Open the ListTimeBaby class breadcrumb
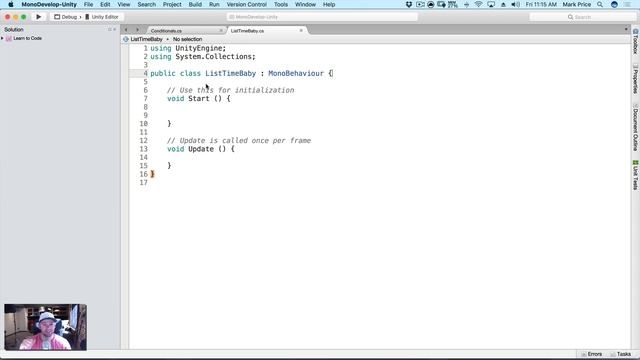Image resolution: width=640 pixels, height=360 pixels. point(146,39)
